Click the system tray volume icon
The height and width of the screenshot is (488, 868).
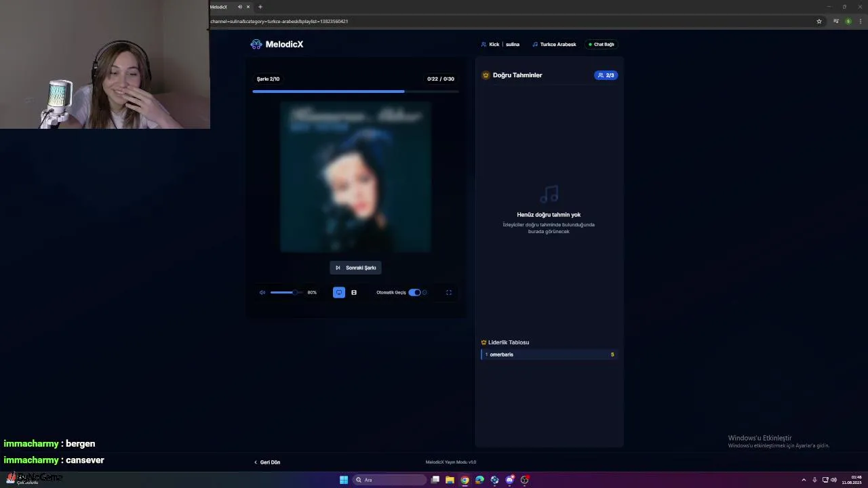(x=833, y=480)
